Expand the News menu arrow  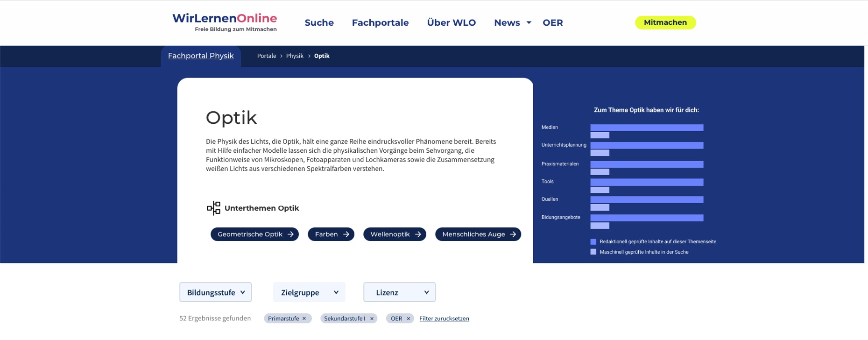pos(529,23)
